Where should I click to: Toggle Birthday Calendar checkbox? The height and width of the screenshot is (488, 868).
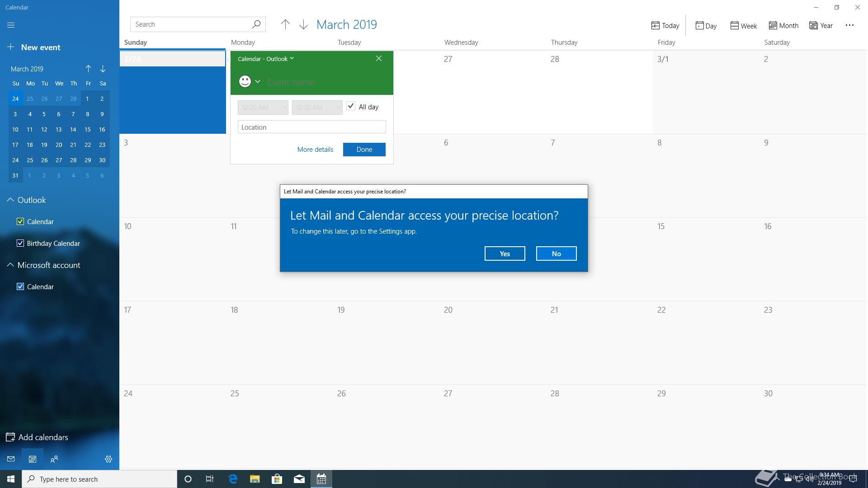20,243
